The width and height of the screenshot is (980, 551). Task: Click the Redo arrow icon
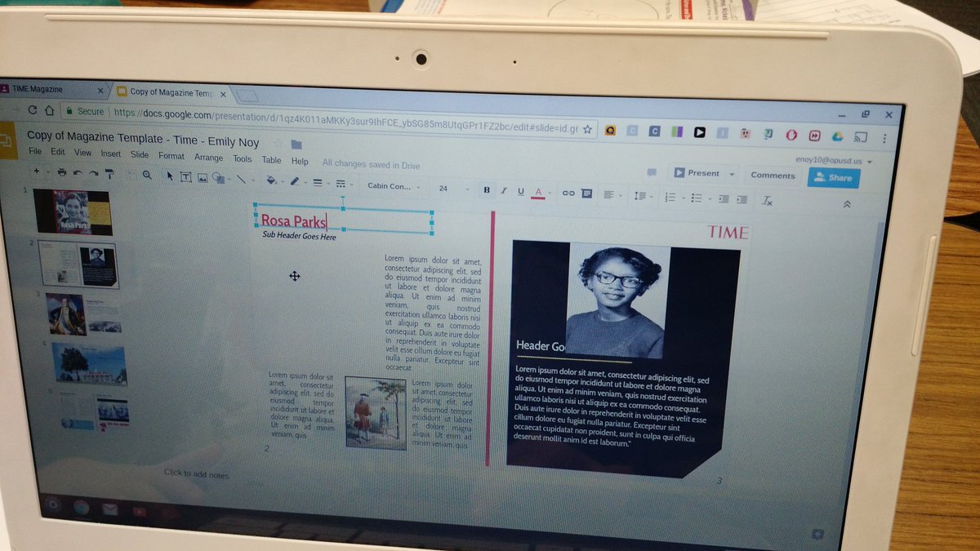pyautogui.click(x=93, y=173)
